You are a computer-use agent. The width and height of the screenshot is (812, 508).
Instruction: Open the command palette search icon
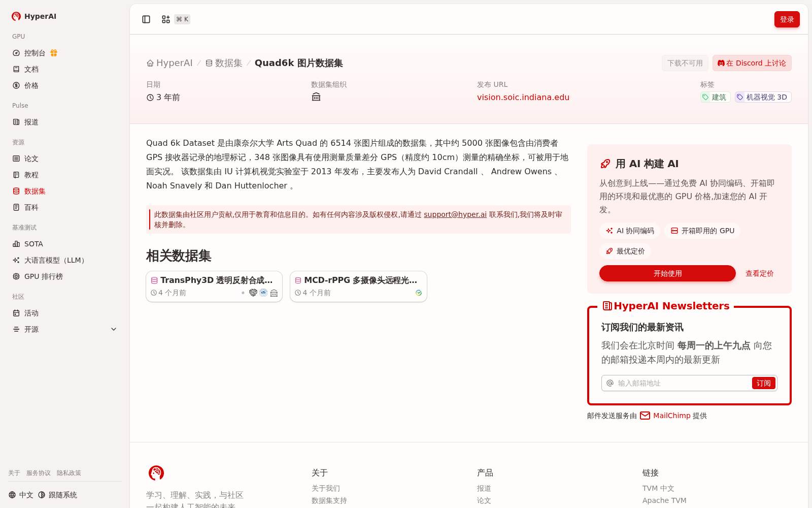click(166, 19)
